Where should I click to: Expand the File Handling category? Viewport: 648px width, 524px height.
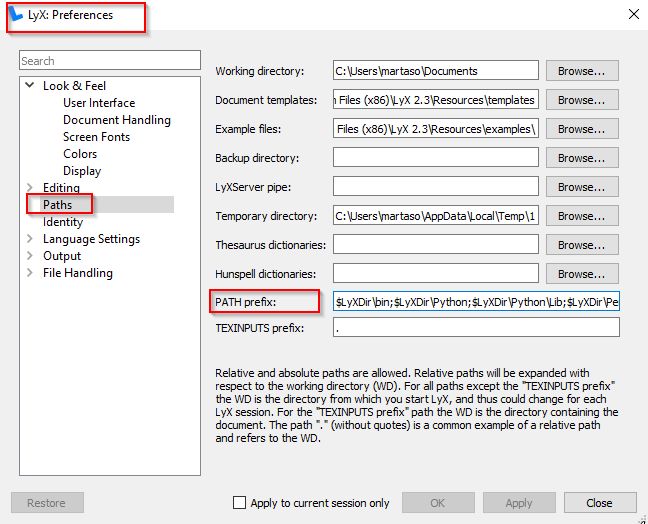click(30, 272)
